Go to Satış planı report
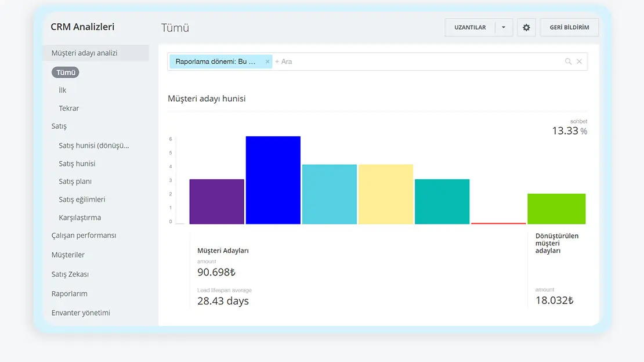The height and width of the screenshot is (362, 644). 75,182
